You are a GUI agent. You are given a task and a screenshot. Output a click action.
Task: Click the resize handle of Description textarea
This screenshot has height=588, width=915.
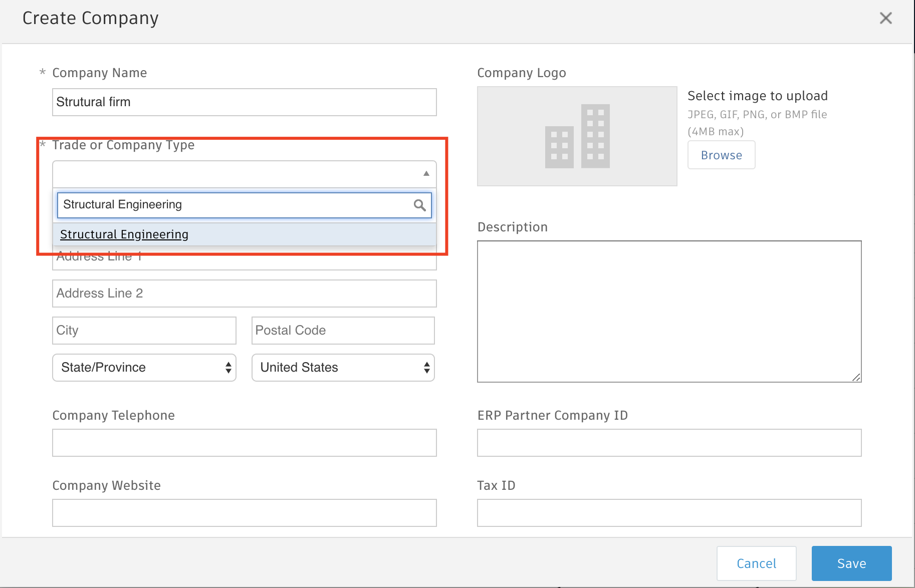856,377
